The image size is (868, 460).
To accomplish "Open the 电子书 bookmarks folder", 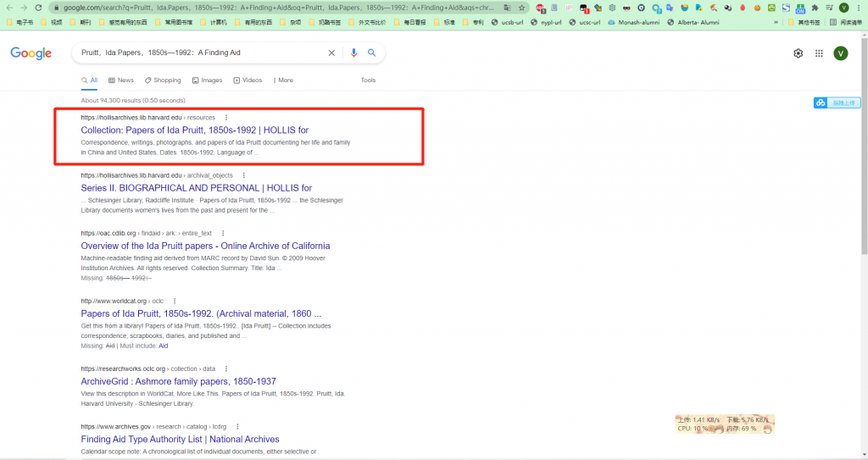I will 20,22.
